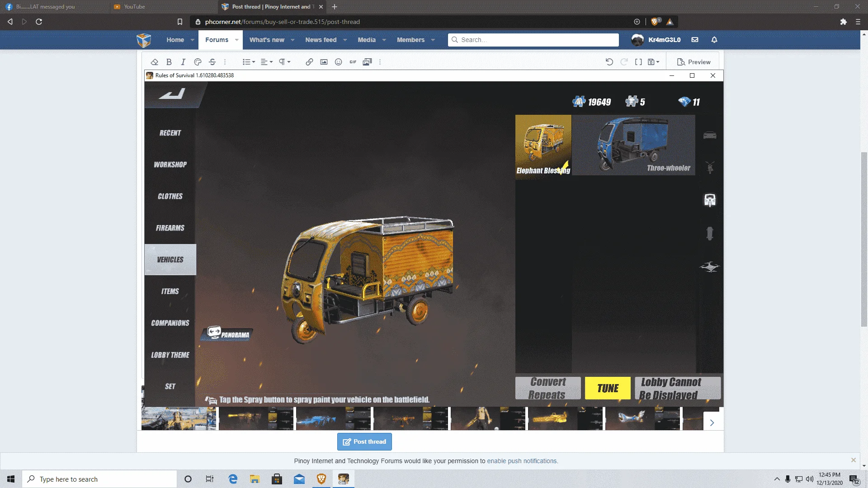Open the forum alerts bell icon

[714, 40]
